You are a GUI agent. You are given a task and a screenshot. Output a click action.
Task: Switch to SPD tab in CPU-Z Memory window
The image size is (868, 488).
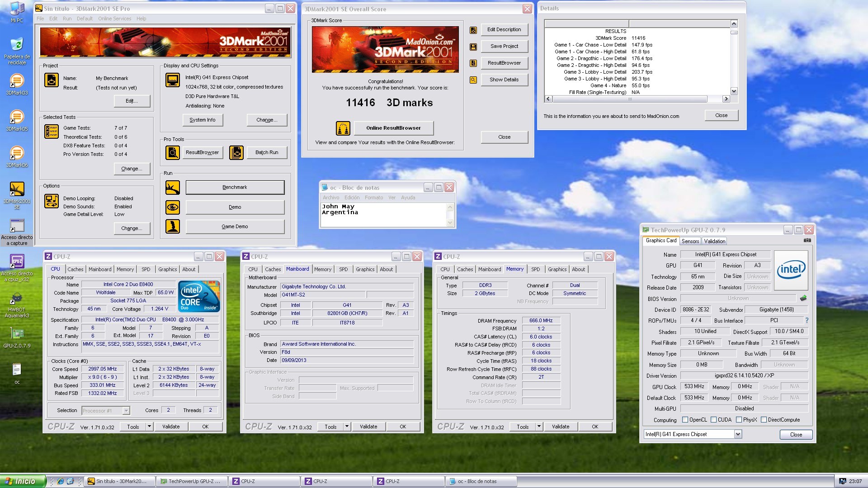pos(536,269)
